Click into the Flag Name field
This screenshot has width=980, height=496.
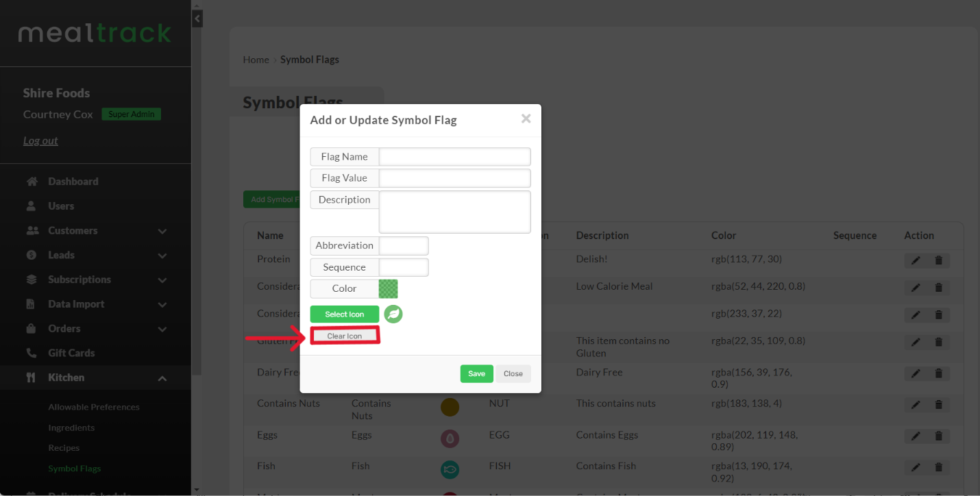click(x=455, y=156)
